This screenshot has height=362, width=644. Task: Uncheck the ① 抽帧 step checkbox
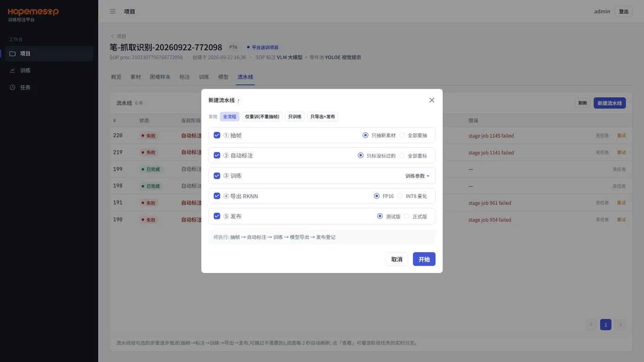(x=217, y=135)
